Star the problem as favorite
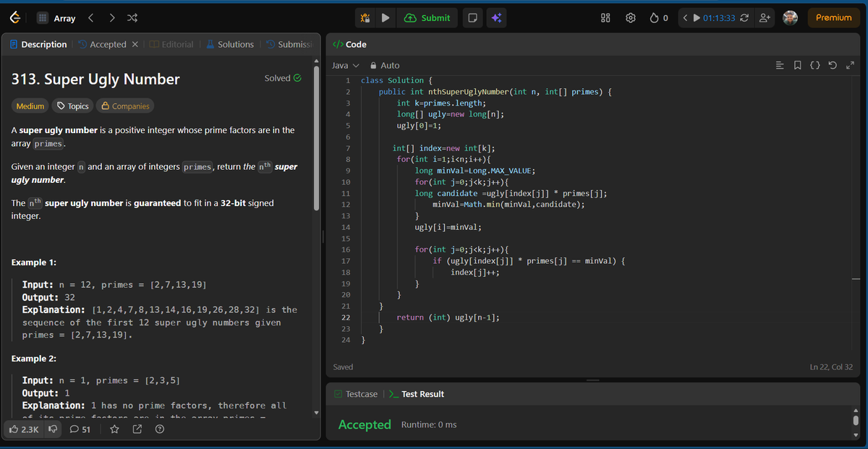 (x=114, y=430)
